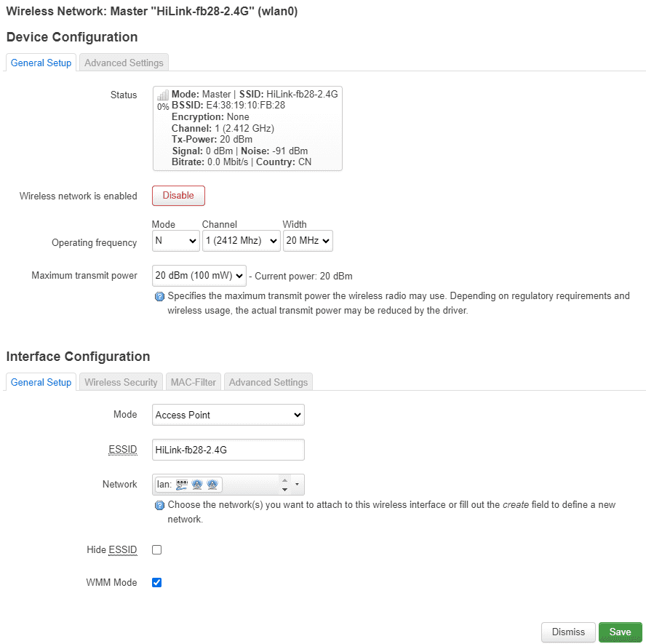Open the MAC-Filter tab
646x644 pixels.
point(193,382)
